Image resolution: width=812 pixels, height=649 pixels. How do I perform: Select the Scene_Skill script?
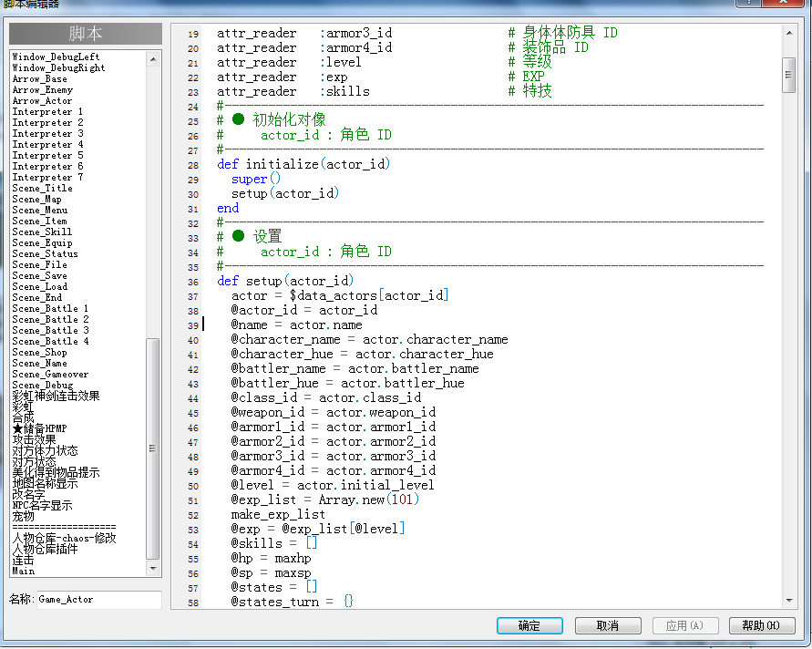(43, 232)
